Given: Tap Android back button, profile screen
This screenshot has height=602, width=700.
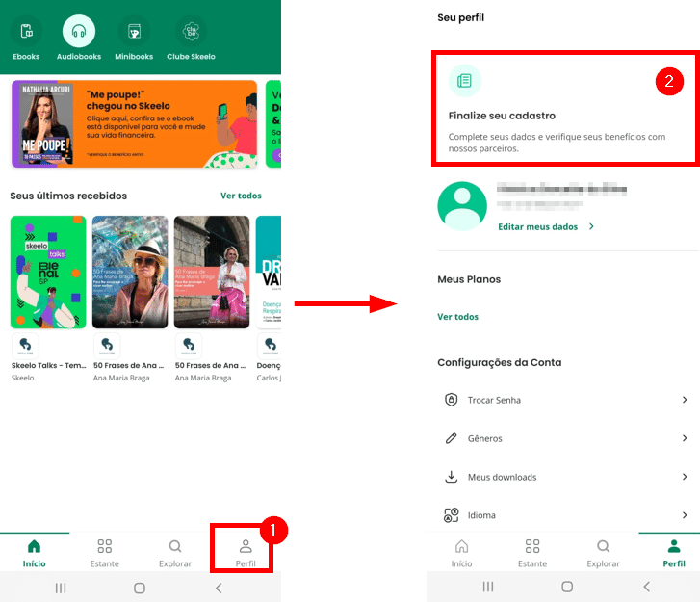Looking at the screenshot, I should tap(646, 587).
